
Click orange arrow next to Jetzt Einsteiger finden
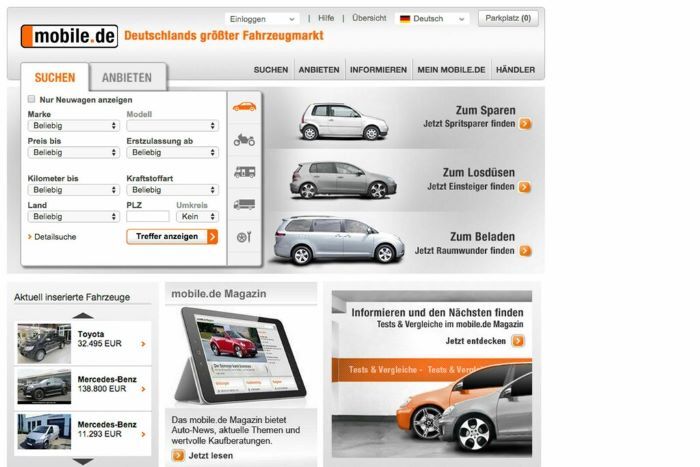(525, 187)
